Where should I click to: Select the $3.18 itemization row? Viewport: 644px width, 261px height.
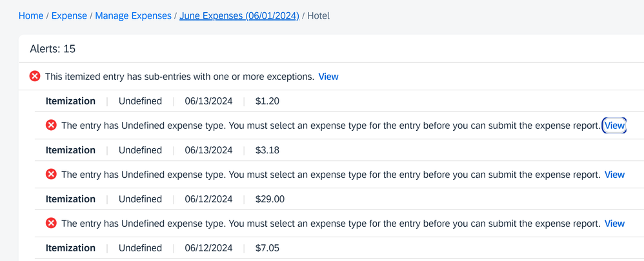339,150
